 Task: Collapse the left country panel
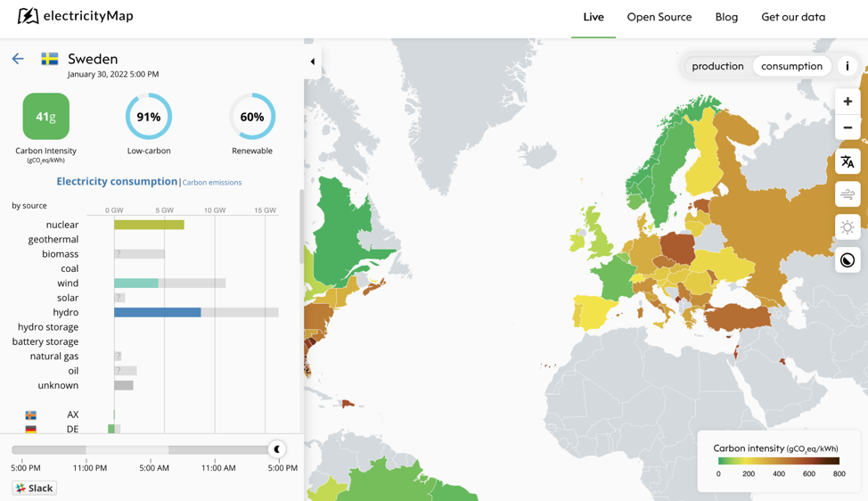pos(312,62)
